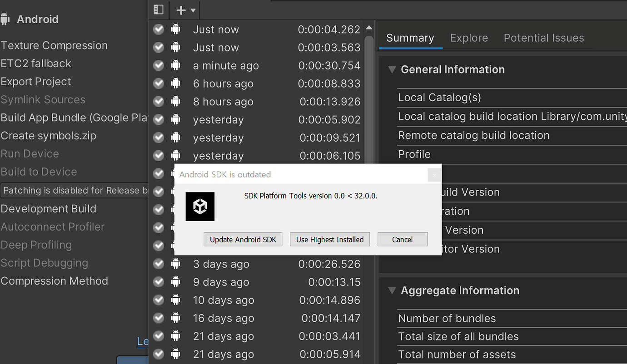Enable the Development Build option
The image size is (627, 364).
click(x=48, y=208)
